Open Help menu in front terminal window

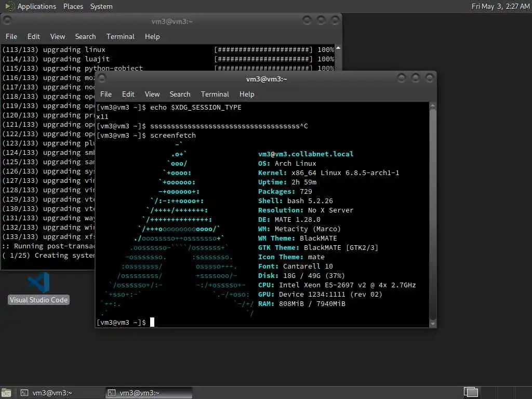click(x=247, y=95)
